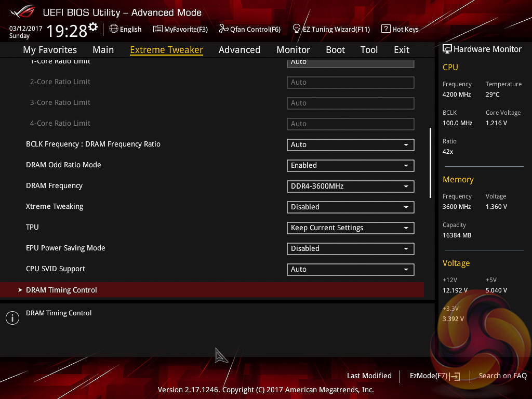Image resolution: width=532 pixels, height=399 pixels.
Task: Click Memory voltage 1.360 V value
Action: 496,207
